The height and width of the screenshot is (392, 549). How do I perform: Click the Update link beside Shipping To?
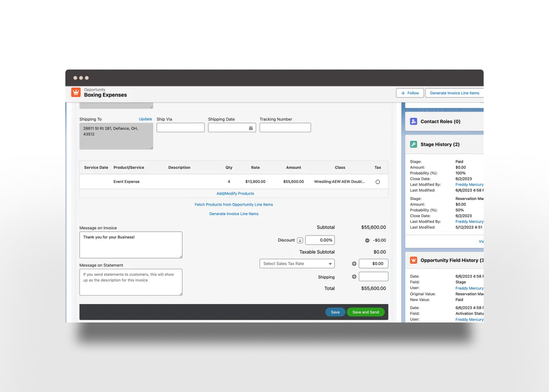(x=145, y=119)
